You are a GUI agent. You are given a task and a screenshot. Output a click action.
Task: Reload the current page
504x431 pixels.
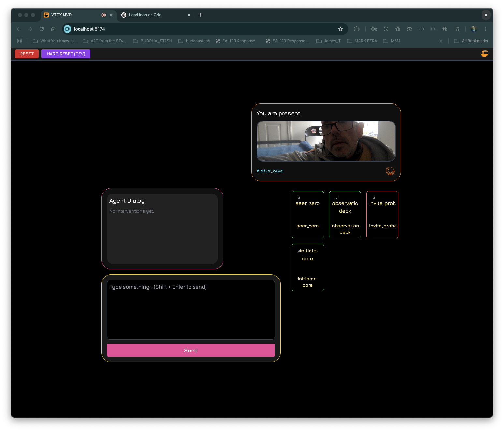42,29
